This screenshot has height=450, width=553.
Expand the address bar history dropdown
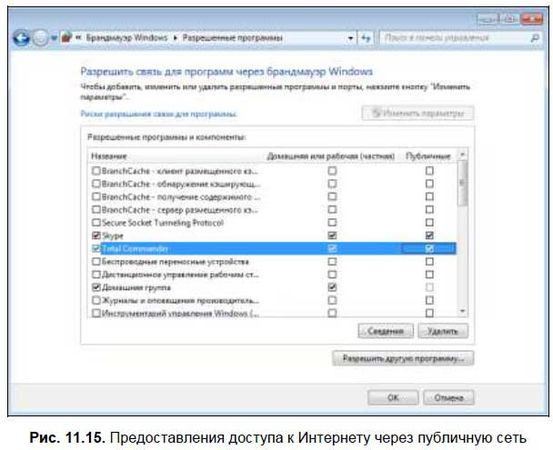tap(350, 38)
